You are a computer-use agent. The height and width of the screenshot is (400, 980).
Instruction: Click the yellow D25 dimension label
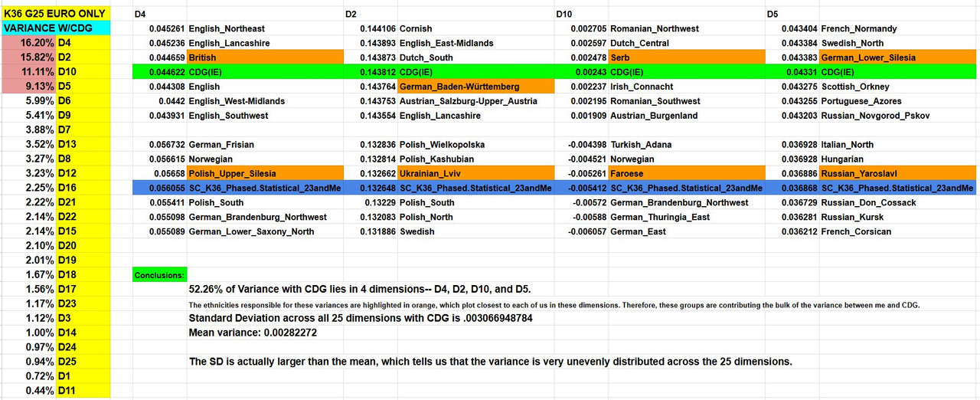[83, 362]
